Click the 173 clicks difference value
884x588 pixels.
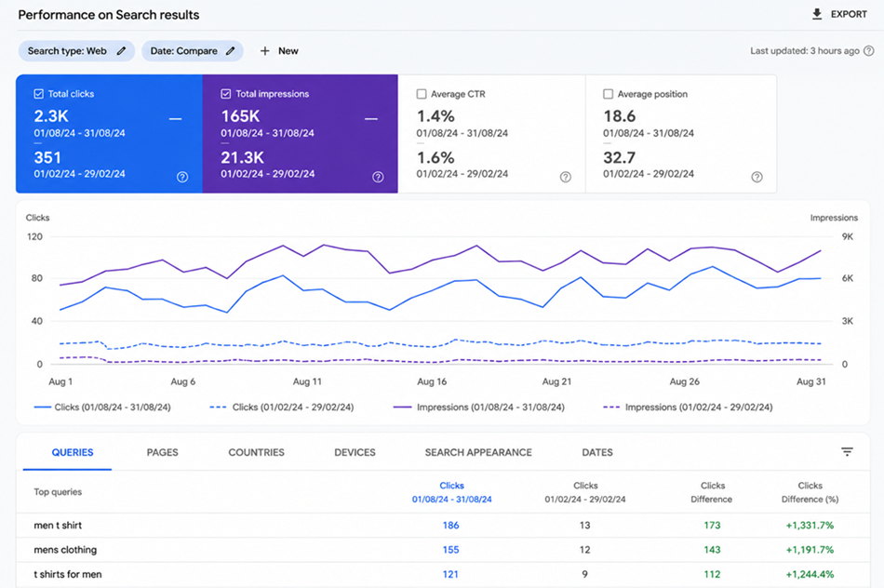[x=712, y=526]
